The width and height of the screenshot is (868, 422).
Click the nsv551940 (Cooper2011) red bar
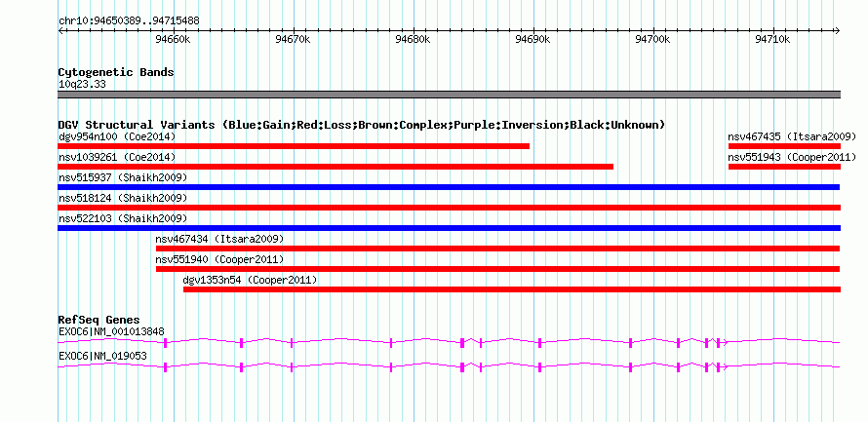coord(498,269)
